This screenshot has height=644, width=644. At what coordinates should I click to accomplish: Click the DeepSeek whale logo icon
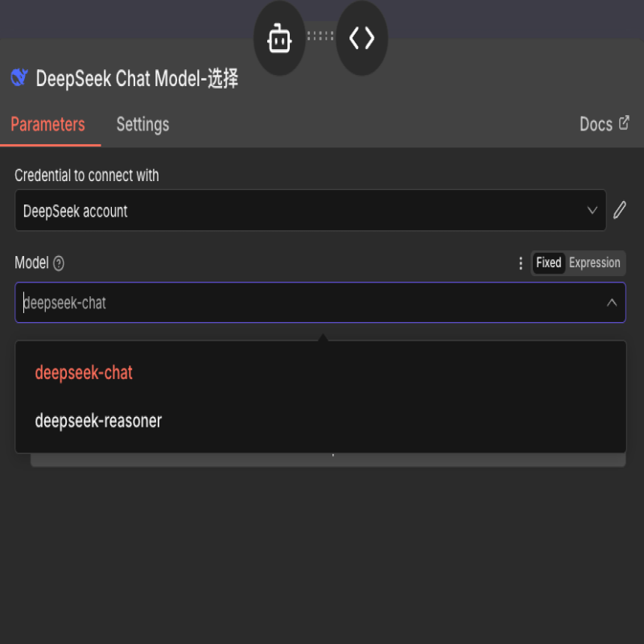pyautogui.click(x=19, y=78)
